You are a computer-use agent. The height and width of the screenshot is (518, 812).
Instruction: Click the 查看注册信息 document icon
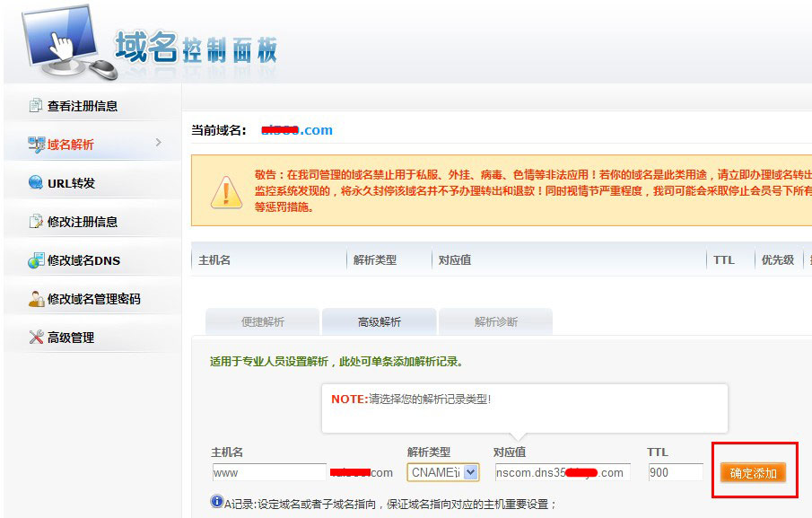[36, 106]
